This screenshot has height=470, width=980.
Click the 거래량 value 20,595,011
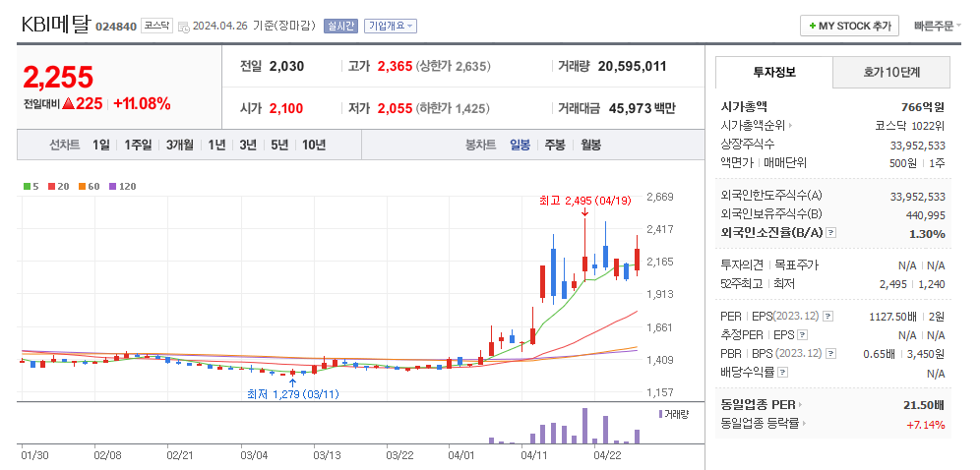pos(632,66)
